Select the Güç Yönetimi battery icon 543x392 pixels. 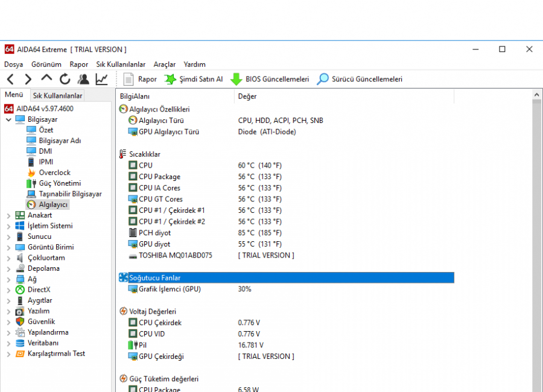click(31, 183)
